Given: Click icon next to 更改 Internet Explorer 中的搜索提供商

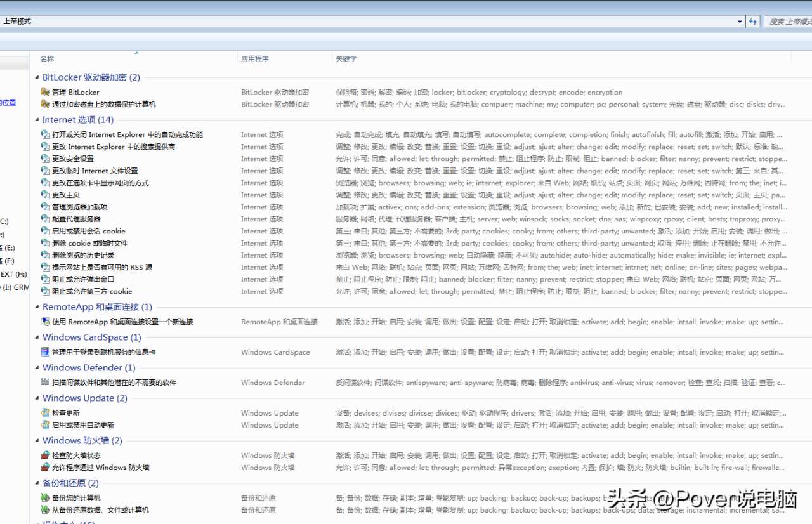Looking at the screenshot, I should (x=45, y=147).
